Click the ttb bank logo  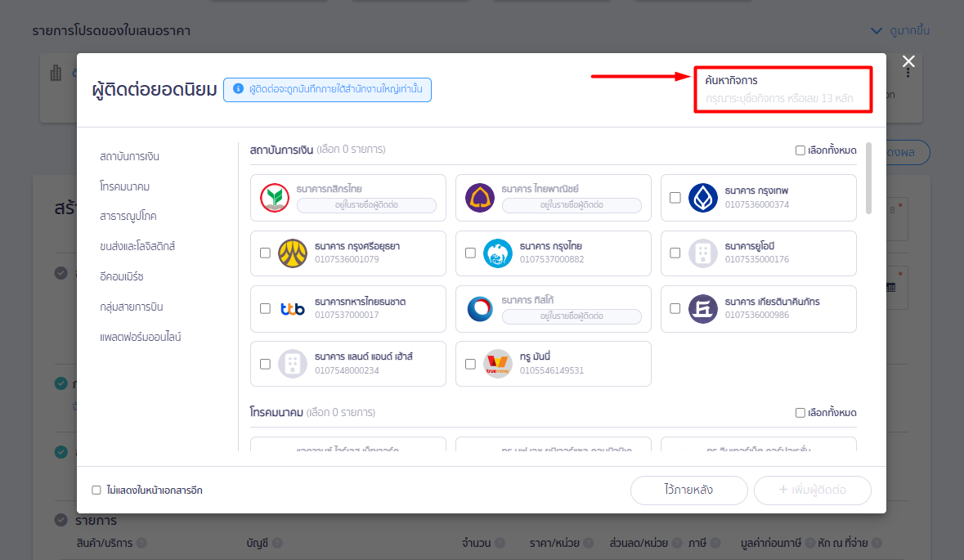click(x=293, y=308)
